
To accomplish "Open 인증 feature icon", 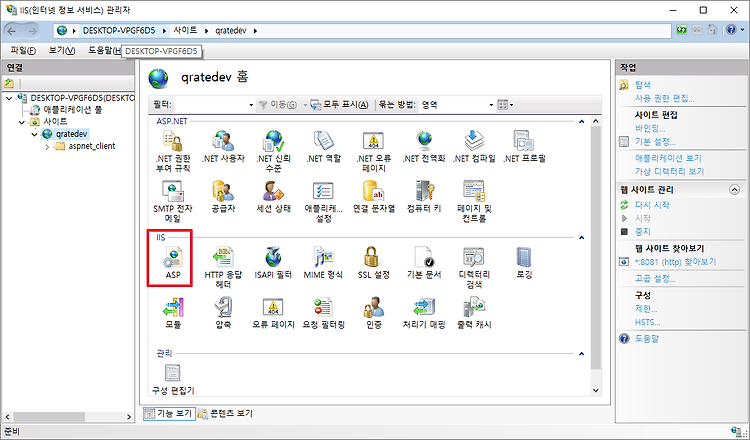I will point(374,313).
